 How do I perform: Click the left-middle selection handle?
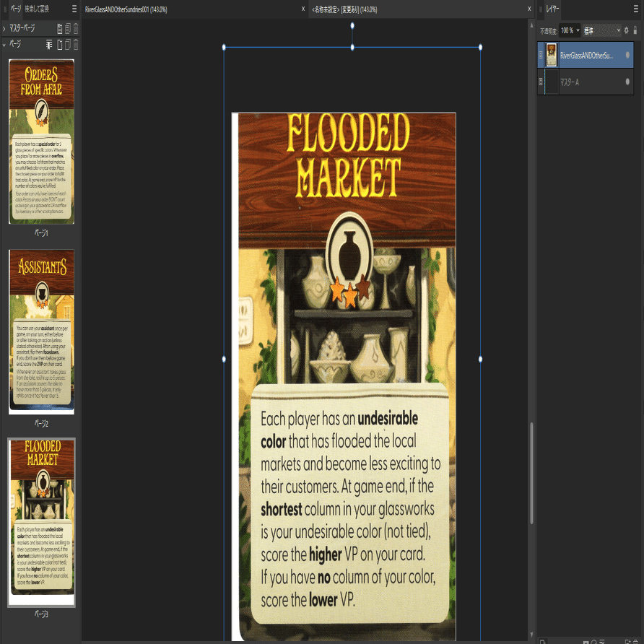[224, 359]
